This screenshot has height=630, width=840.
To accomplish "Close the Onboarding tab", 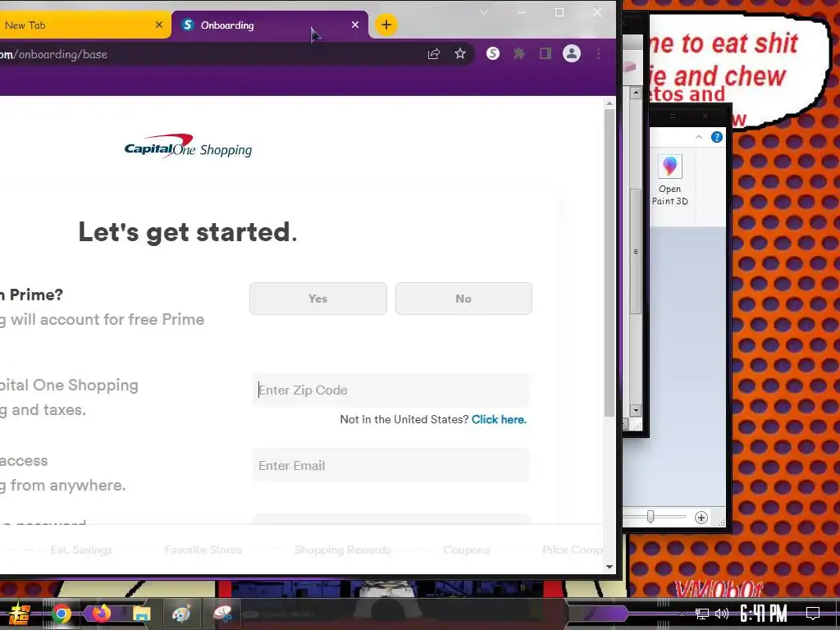I will point(354,25).
